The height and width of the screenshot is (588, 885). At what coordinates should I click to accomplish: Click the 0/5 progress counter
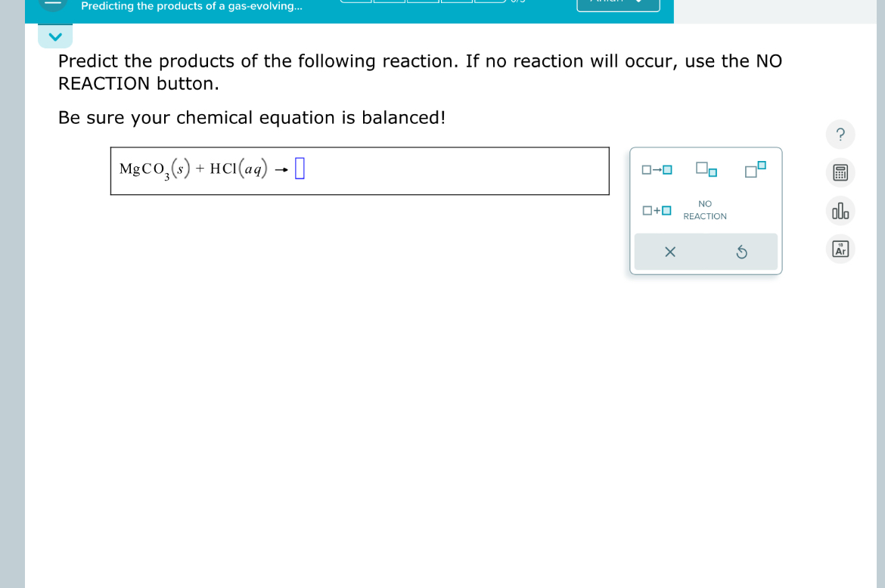519,4
